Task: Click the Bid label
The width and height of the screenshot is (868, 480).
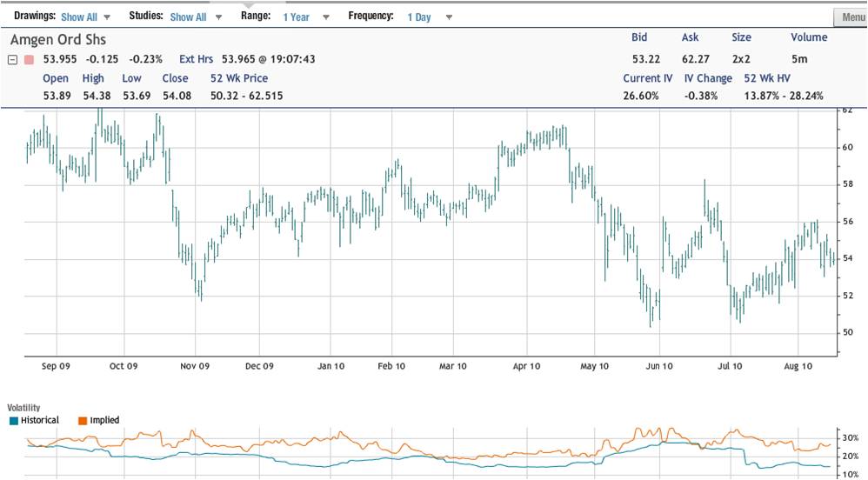Action: click(639, 37)
